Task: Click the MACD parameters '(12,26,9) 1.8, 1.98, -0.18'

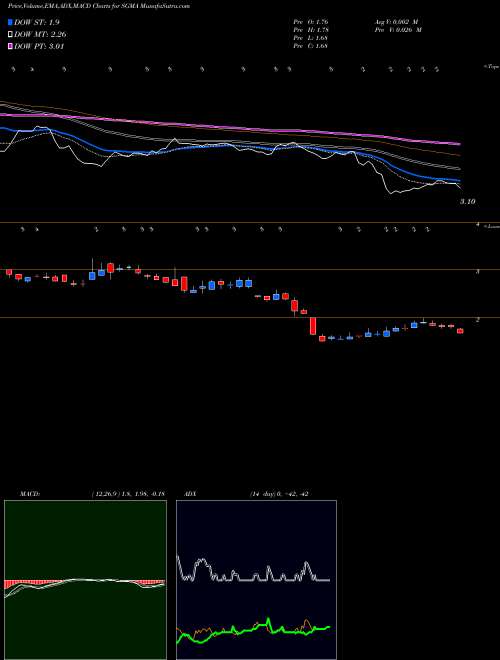Action: pos(128,494)
